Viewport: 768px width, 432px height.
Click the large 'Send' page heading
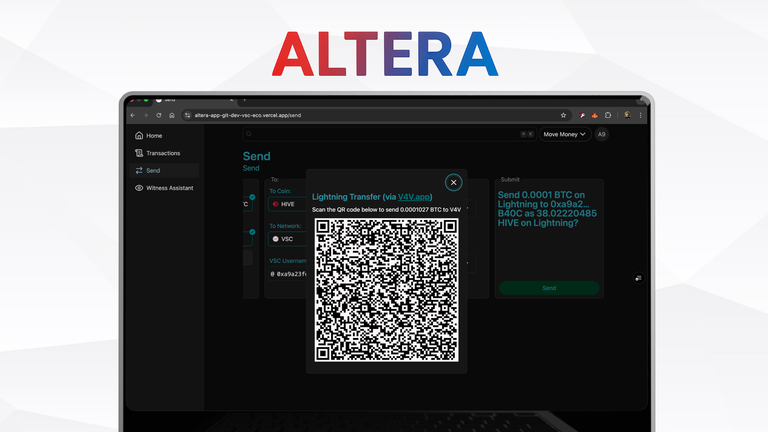257,156
